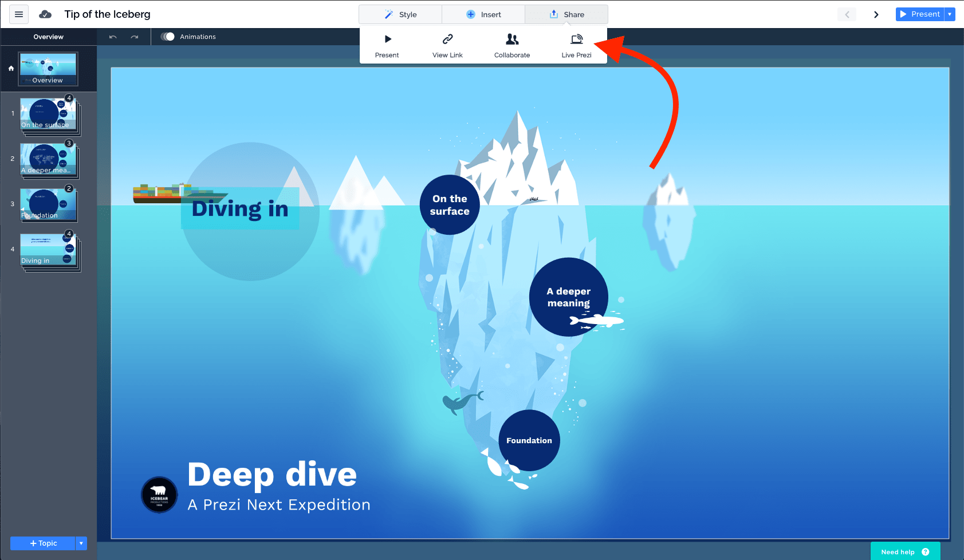Click the Need help button

905,551
